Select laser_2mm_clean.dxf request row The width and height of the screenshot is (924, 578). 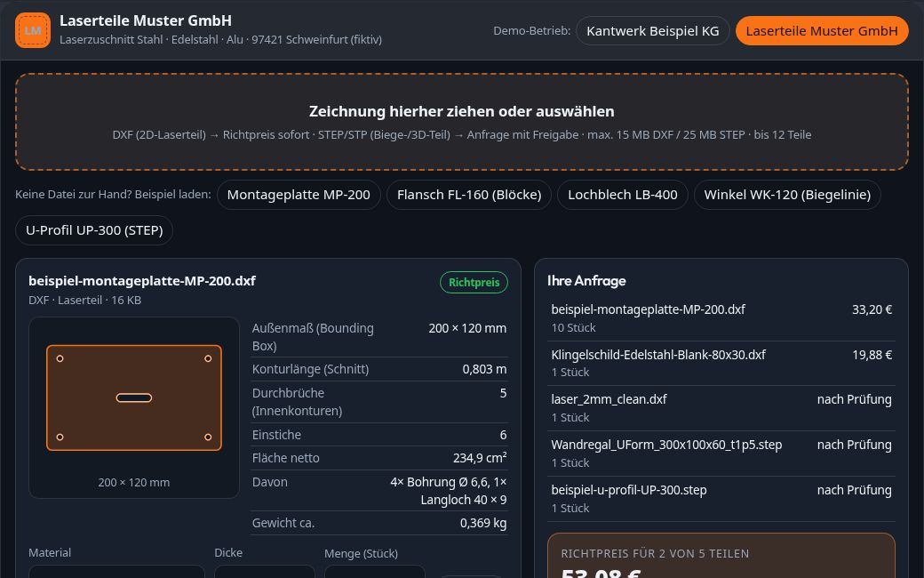[721, 408]
